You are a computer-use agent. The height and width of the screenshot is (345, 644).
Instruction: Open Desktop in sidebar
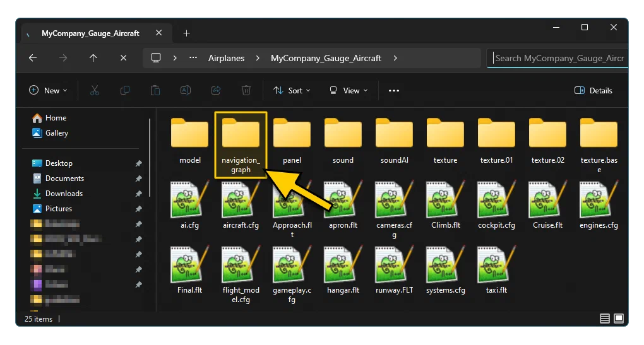point(52,163)
